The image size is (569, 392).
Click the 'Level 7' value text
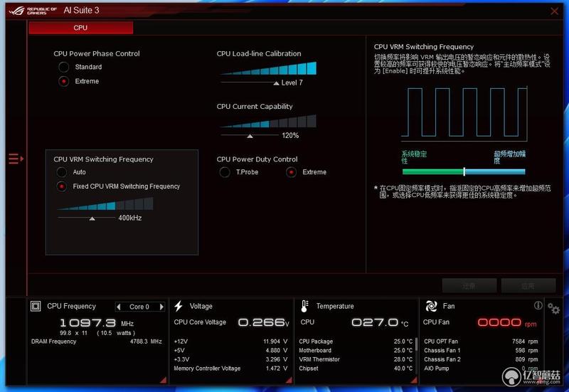tap(292, 83)
